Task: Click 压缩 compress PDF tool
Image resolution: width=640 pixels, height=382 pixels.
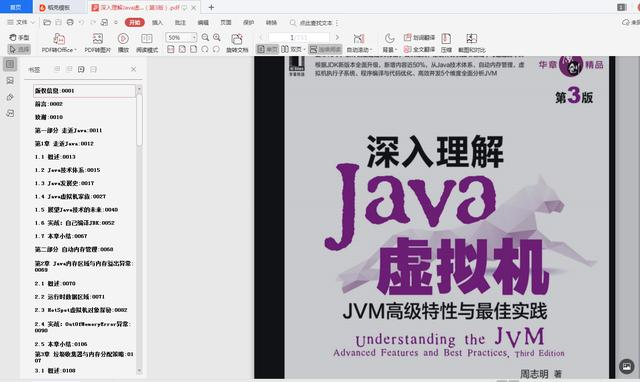Action: (x=446, y=43)
